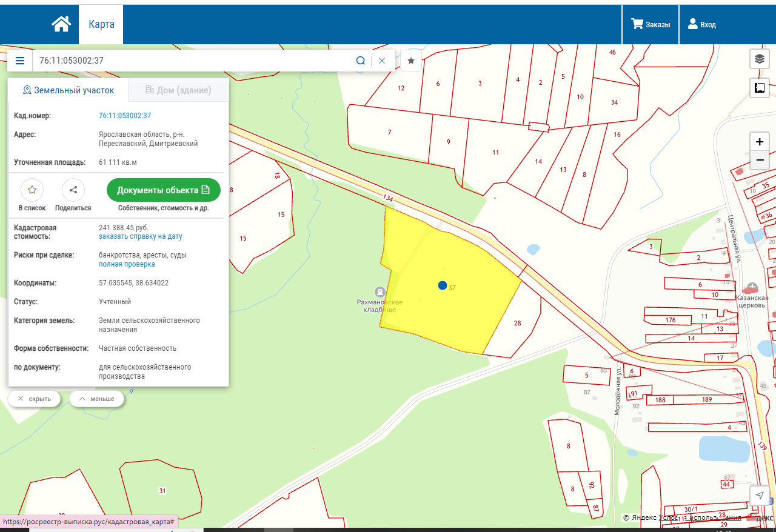Screen dimensions: 776x532
Task: Open the hamburger menu beside search
Action: pos(20,61)
